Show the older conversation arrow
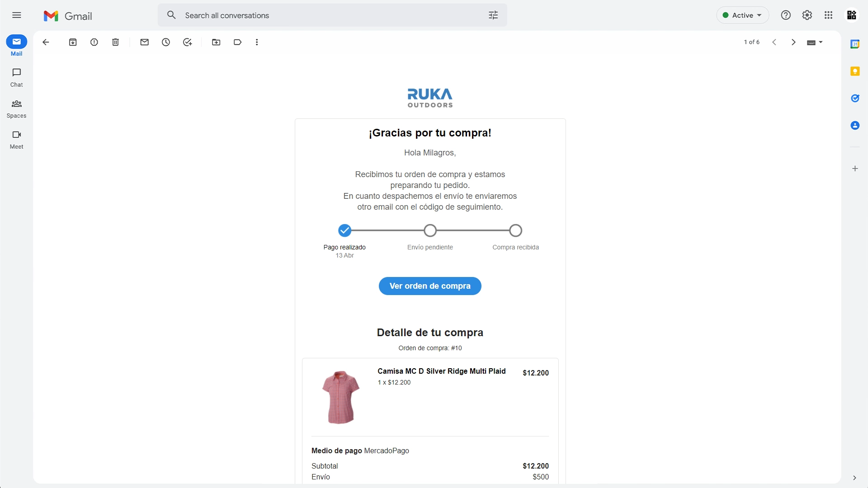This screenshot has width=868, height=488. point(793,42)
